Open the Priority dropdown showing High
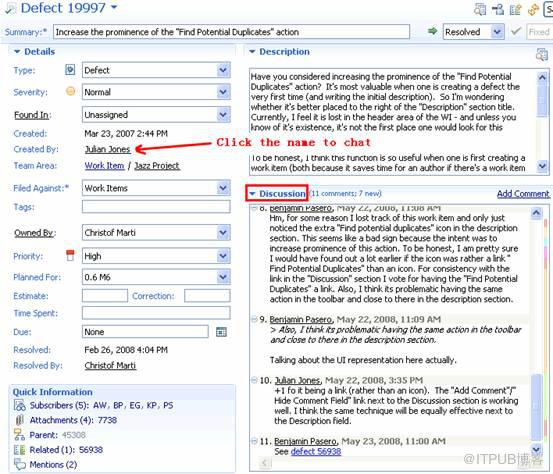This screenshot has height=474, width=553. [223, 256]
